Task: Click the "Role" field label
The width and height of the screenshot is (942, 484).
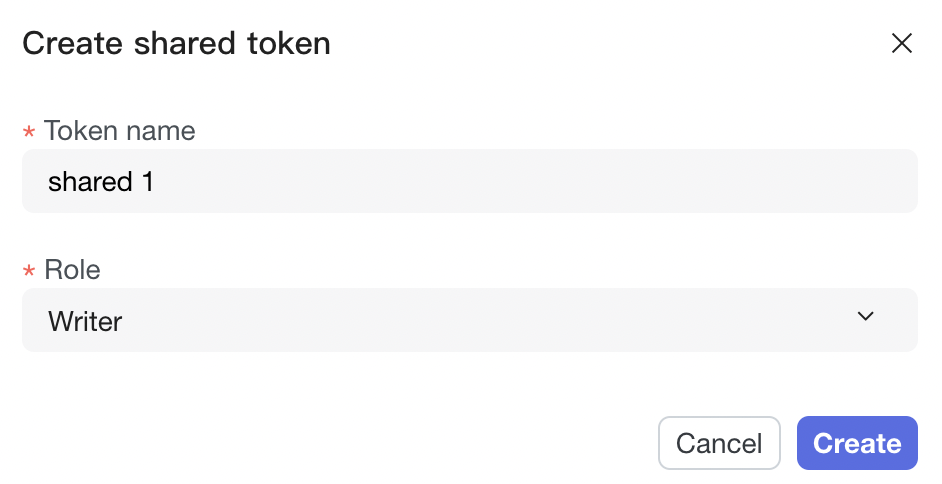Action: click(x=72, y=270)
